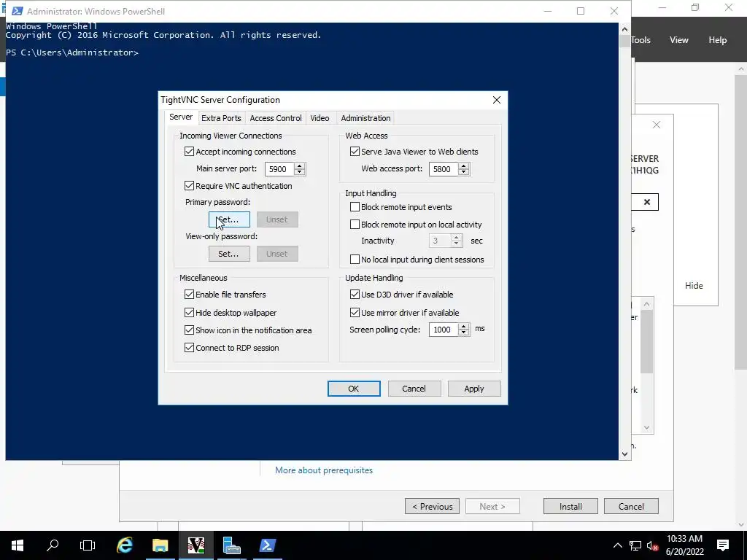Image resolution: width=747 pixels, height=560 pixels.
Task: Switch to Server Manager taskbar icon
Action: (231, 545)
